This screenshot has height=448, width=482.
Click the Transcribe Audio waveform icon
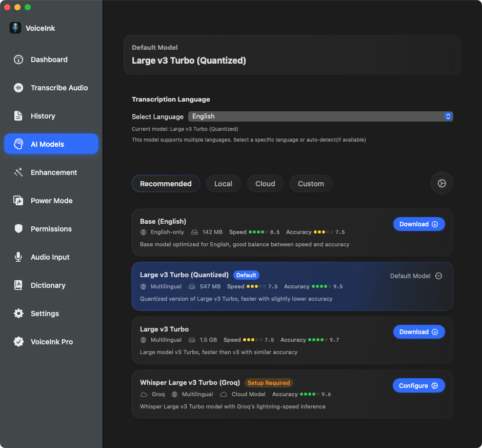coord(18,88)
